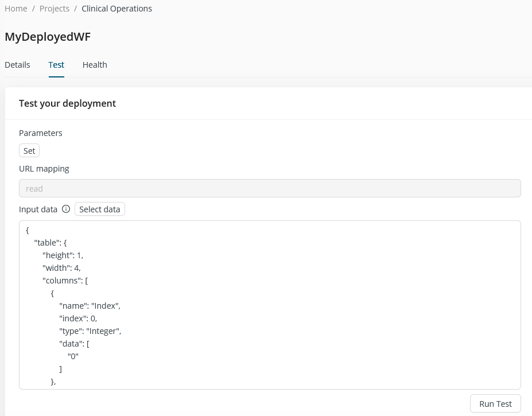
Task: Go to Home in the breadcrumb
Action: (x=16, y=9)
